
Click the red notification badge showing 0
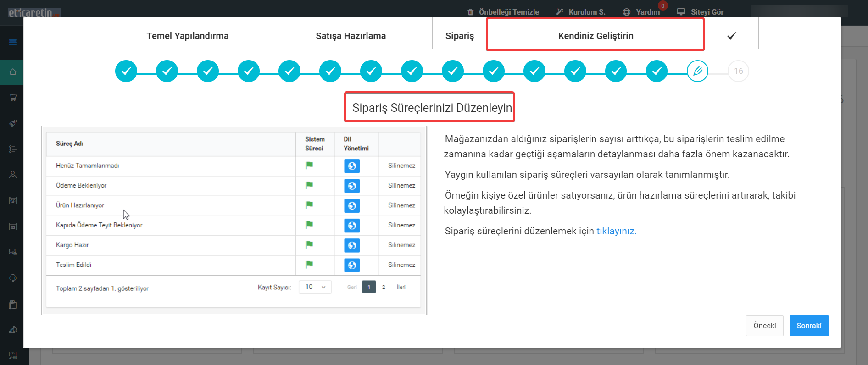(x=663, y=6)
